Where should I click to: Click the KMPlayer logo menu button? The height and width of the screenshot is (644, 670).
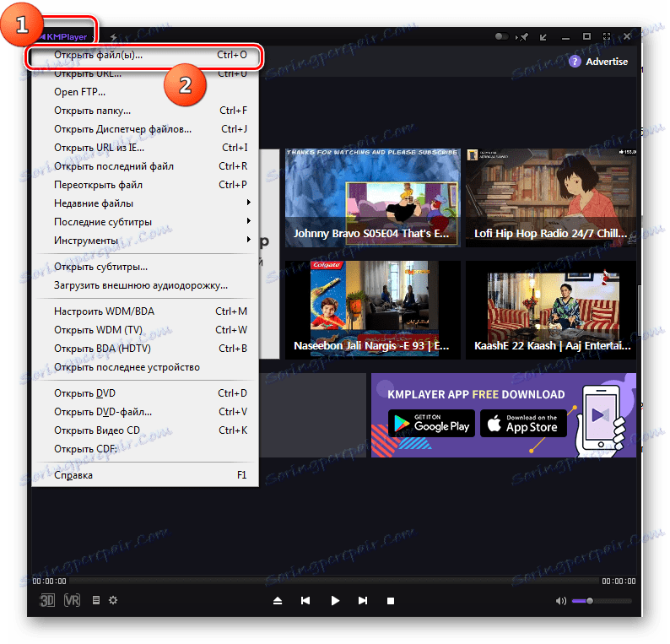(64, 37)
